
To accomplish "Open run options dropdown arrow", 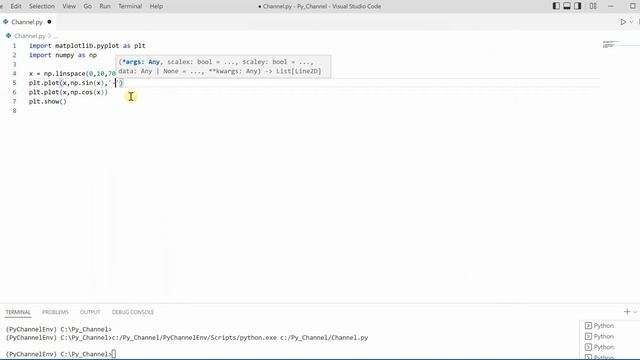I will click(631, 22).
